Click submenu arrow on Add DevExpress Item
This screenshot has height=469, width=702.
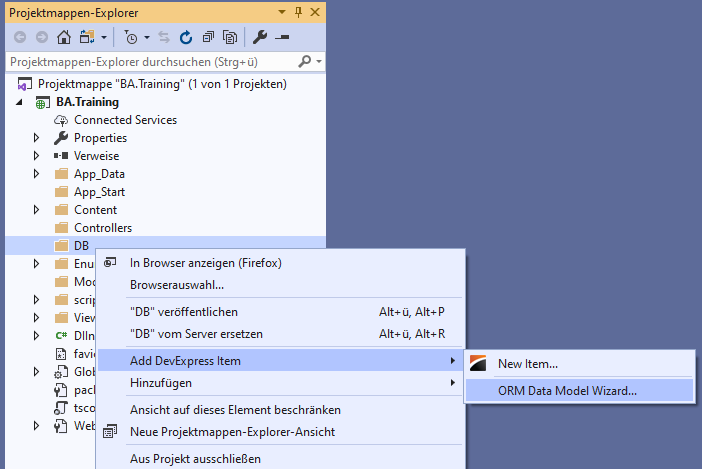(x=453, y=361)
